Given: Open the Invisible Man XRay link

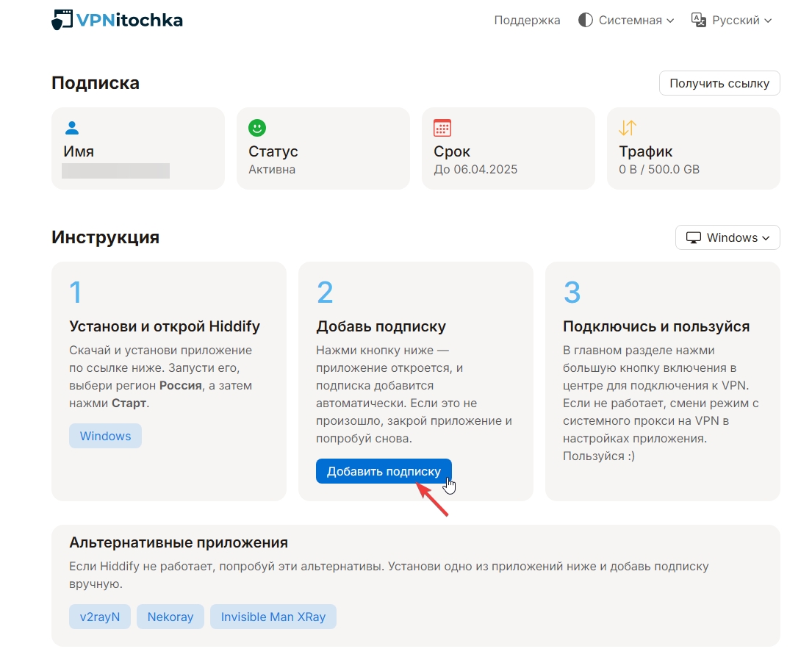Looking at the screenshot, I should point(273,617).
